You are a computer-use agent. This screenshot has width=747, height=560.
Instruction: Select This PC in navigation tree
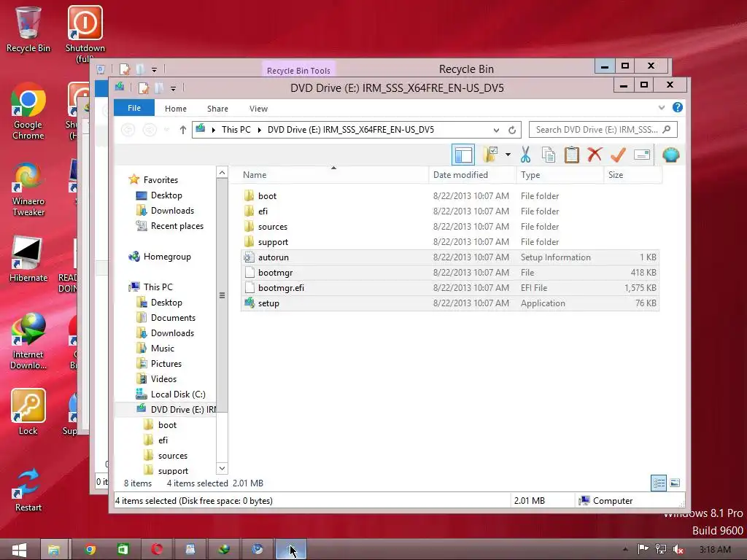158,287
